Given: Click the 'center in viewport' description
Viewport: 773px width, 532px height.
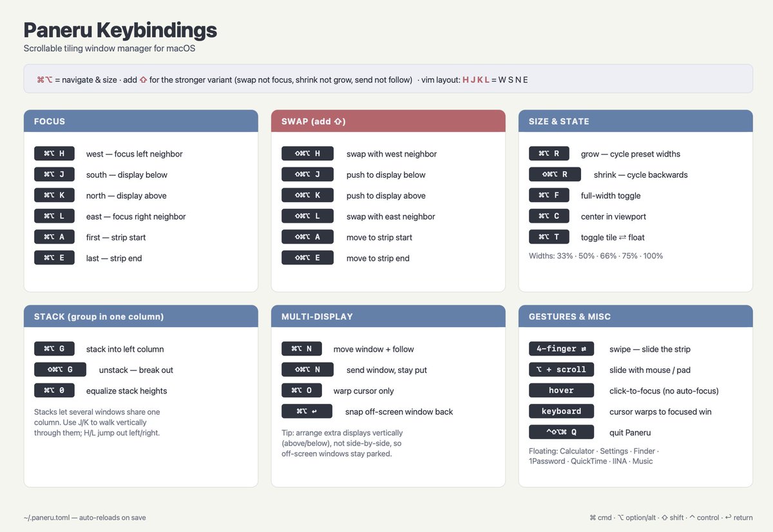Looking at the screenshot, I should point(613,216).
